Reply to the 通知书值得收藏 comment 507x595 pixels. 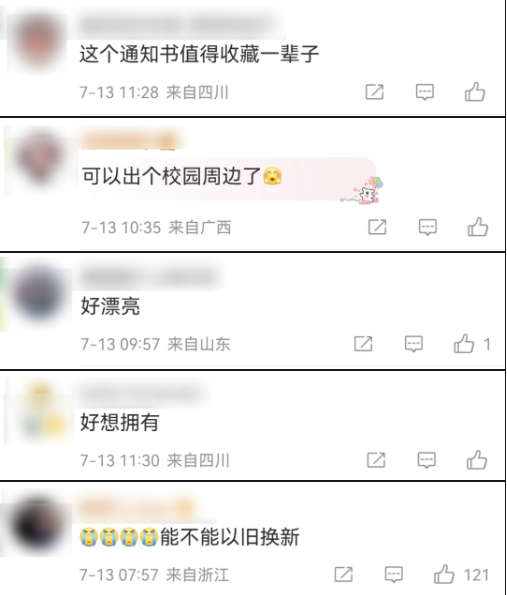click(425, 92)
